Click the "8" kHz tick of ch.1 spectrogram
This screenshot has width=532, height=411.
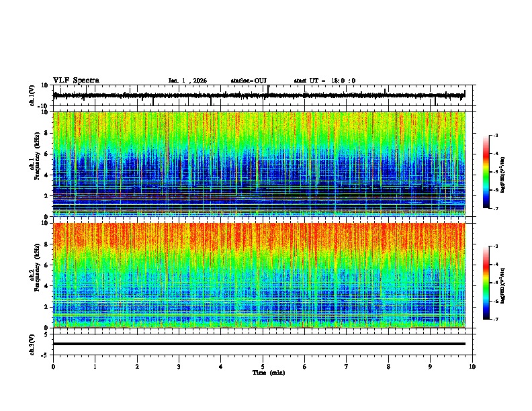46,133
